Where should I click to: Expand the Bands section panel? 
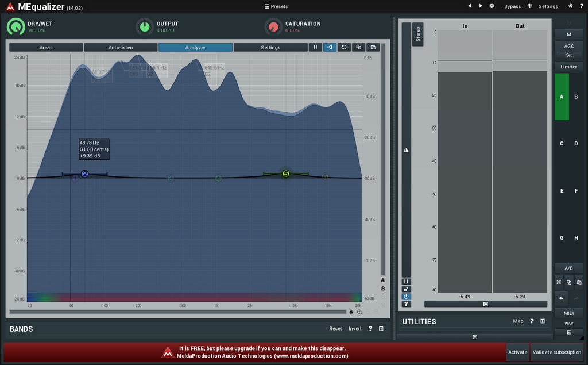[381, 329]
